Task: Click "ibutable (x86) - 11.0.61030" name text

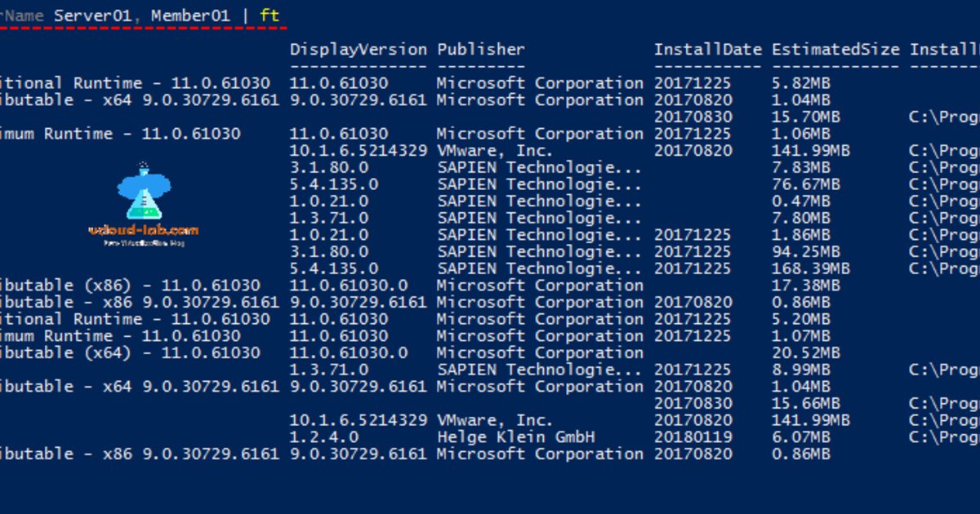Action: point(131,286)
